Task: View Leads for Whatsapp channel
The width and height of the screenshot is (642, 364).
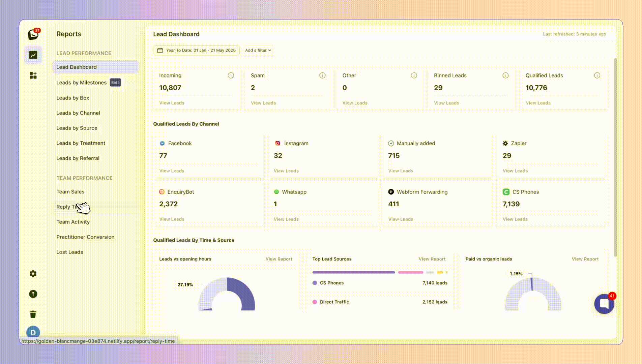Action: tap(286, 219)
